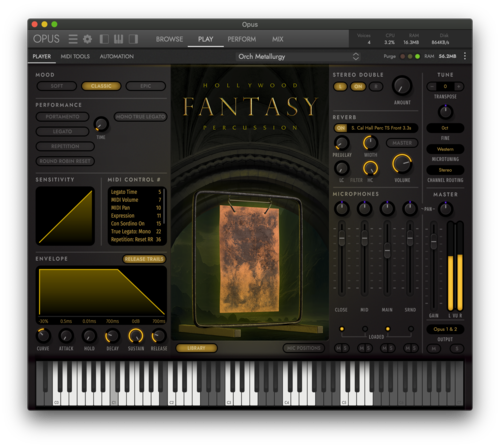
Task: Mute master output with M button
Action: [434, 349]
